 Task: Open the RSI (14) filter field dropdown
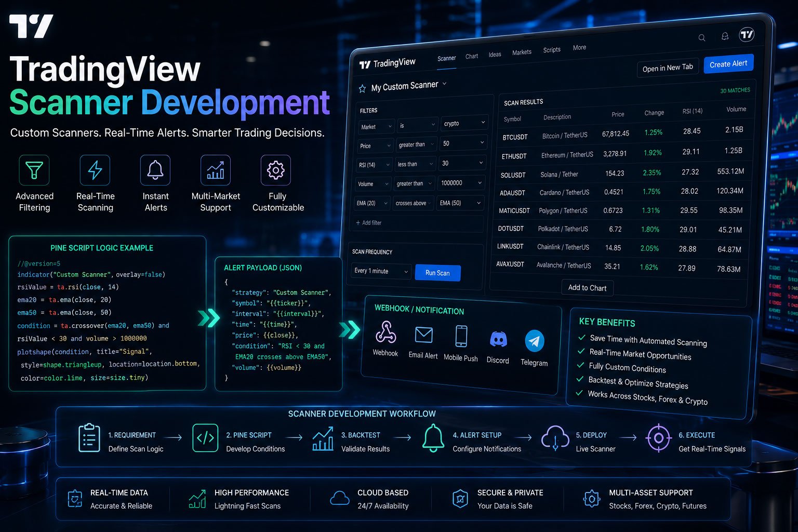pyautogui.click(x=375, y=165)
